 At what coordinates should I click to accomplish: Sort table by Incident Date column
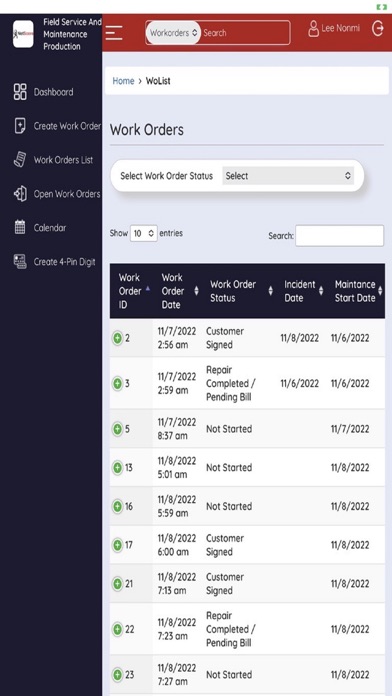point(303,291)
